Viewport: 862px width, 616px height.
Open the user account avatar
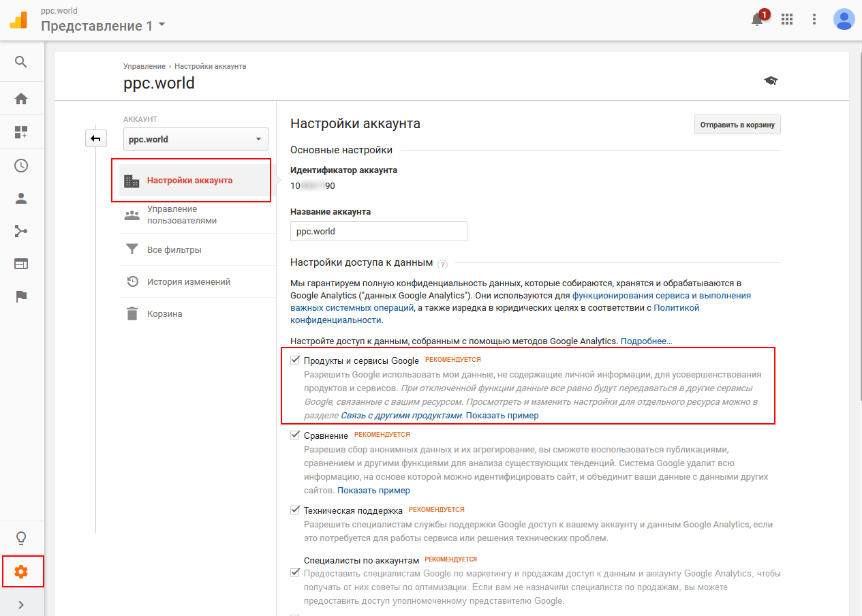pos(844,19)
